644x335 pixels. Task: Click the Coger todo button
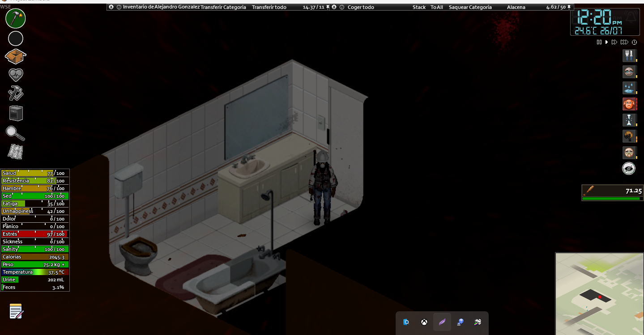(x=361, y=7)
